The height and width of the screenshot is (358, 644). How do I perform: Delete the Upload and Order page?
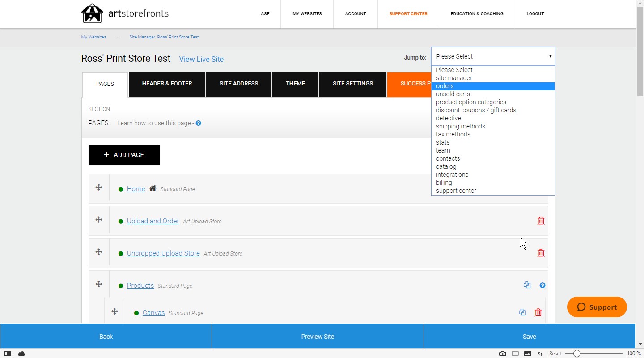[541, 221]
